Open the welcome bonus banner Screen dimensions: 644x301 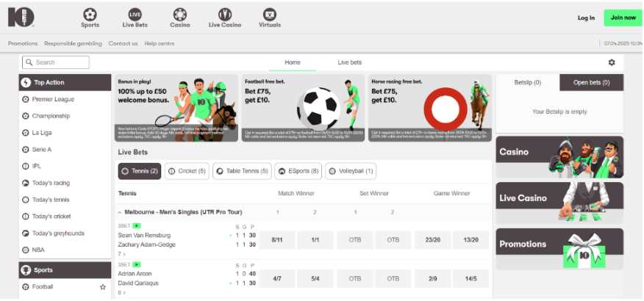click(x=176, y=108)
